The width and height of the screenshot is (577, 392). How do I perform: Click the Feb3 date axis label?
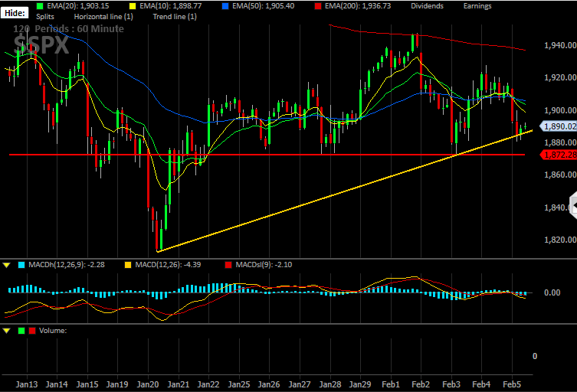coord(451,384)
